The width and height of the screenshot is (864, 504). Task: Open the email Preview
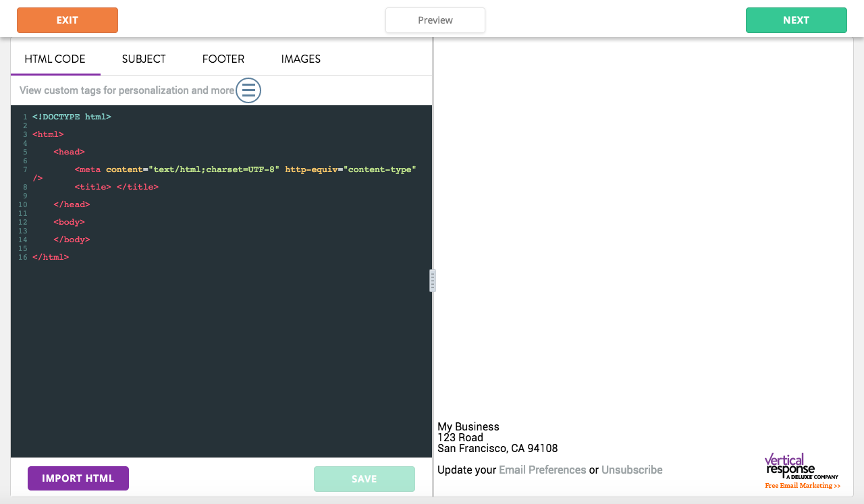pos(435,20)
